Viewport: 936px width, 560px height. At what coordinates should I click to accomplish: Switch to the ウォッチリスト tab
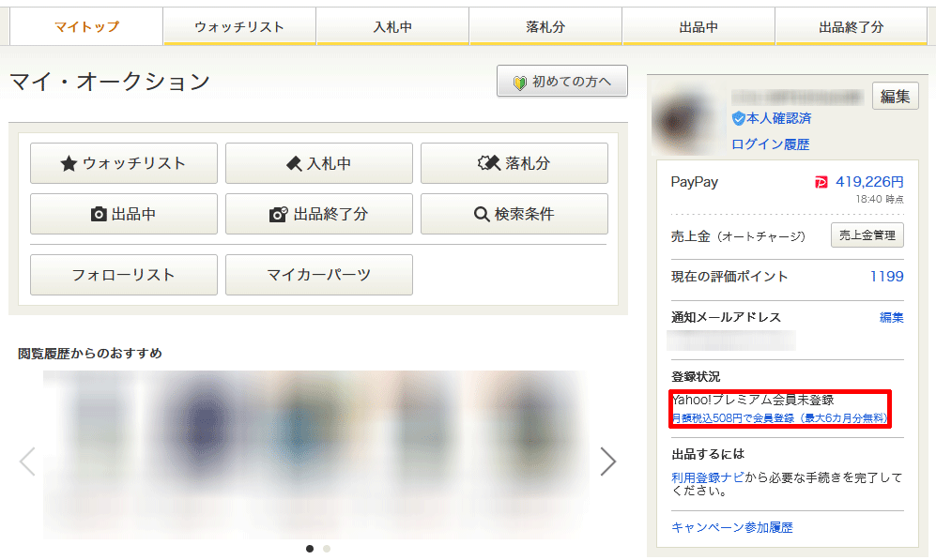[239, 27]
